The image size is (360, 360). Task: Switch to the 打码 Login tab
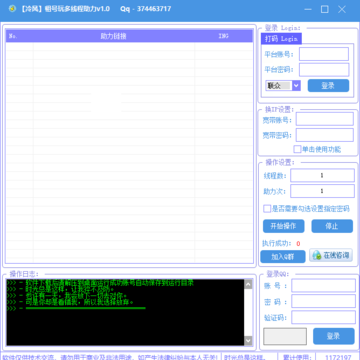[x=281, y=39]
